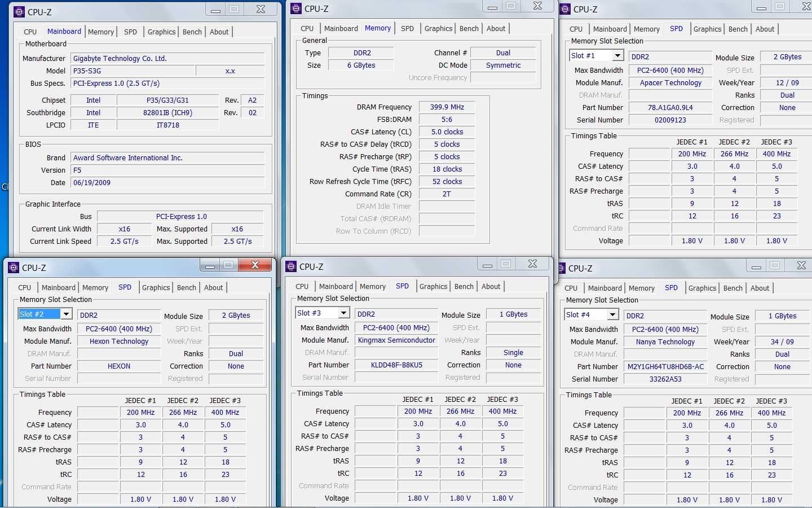Open Bench tab in Slot #3 window
812x508 pixels.
464,286
